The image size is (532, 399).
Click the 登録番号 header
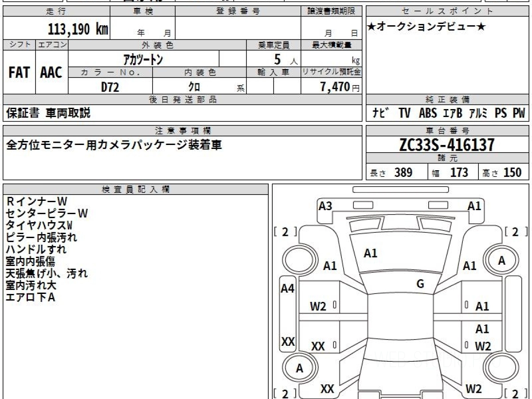pos(238,12)
